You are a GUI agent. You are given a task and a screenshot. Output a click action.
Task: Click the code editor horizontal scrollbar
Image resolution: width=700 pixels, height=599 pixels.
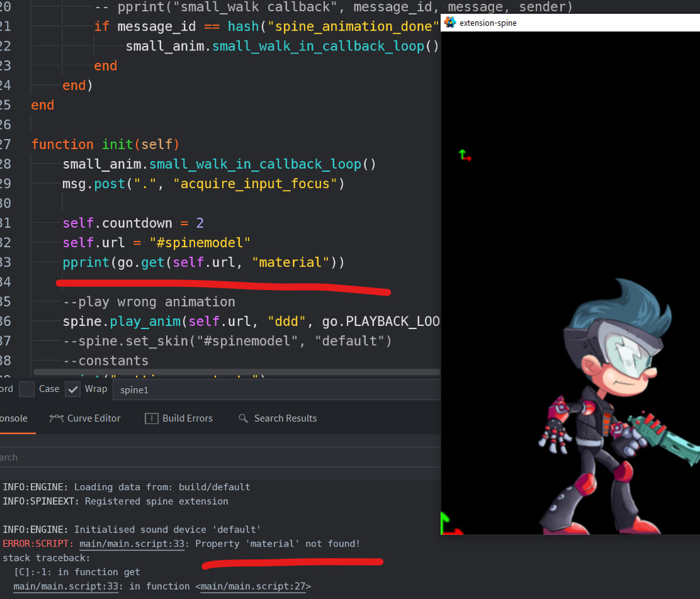[x=237, y=372]
